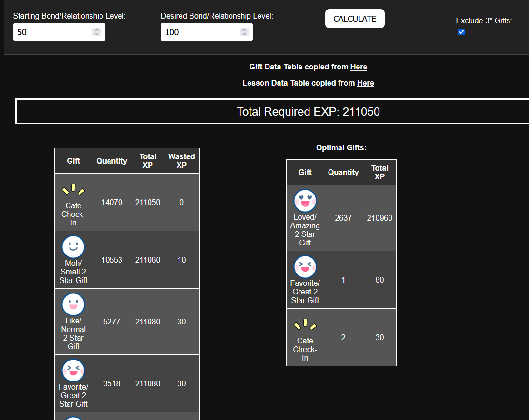Click the total XP cell '211080' in Like/Normal row
This screenshot has height=420, width=529.
pyautogui.click(x=148, y=322)
